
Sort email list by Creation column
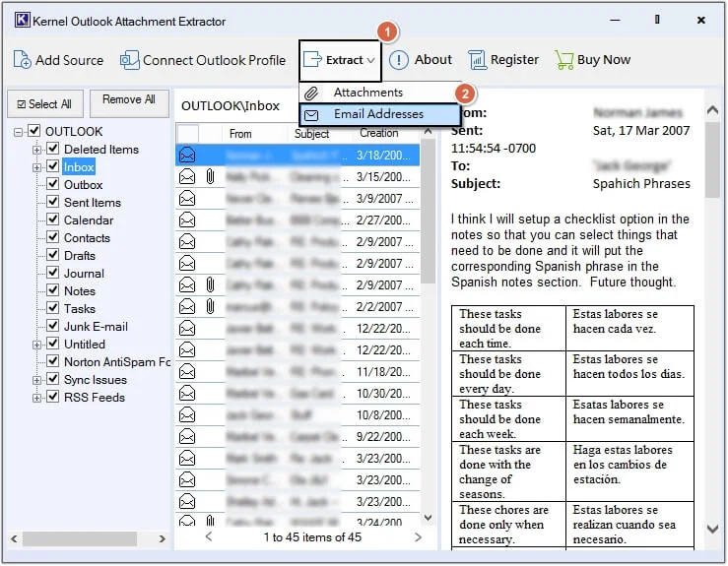pyautogui.click(x=379, y=133)
